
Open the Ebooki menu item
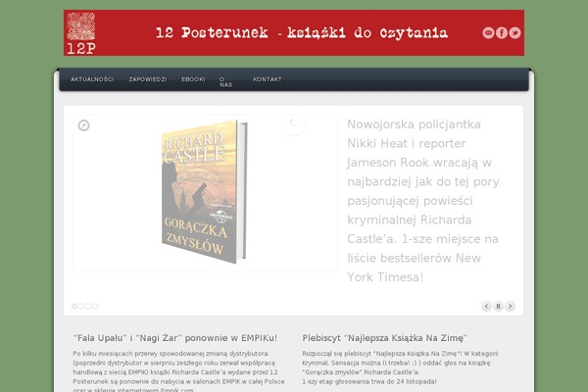(193, 79)
